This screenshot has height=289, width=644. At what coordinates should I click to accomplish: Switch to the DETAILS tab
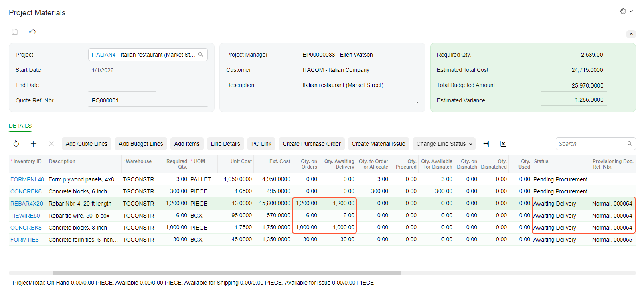(x=20, y=126)
